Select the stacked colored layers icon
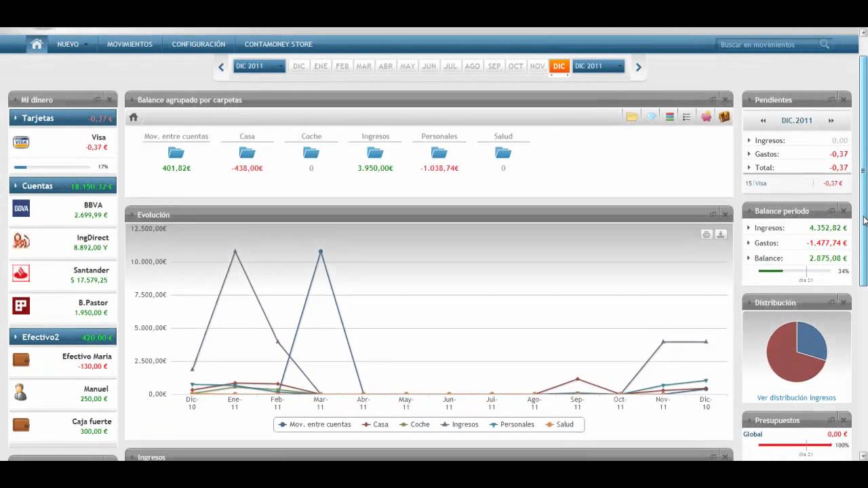Screen dimensions: 868x488 click(x=670, y=117)
